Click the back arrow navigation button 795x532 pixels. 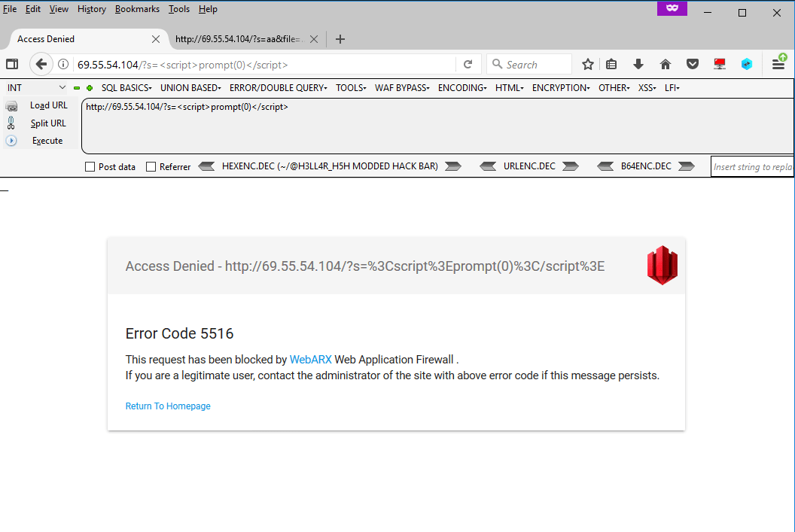[41, 65]
